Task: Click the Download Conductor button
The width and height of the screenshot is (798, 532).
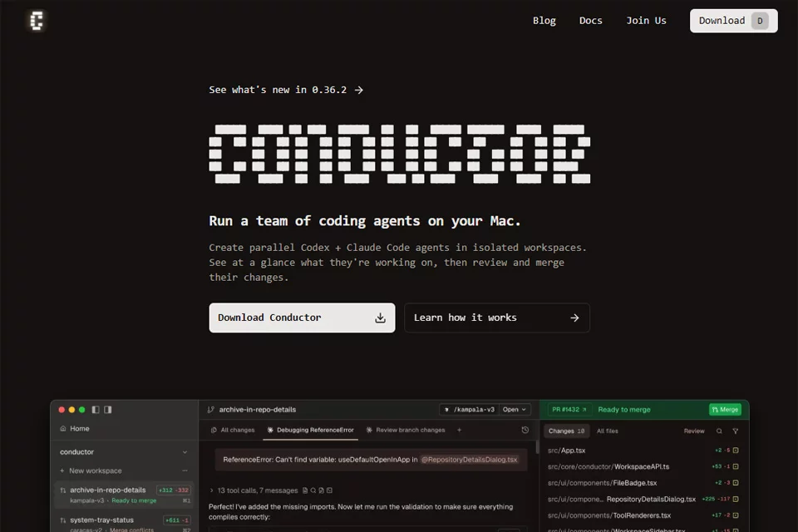Action: (x=302, y=318)
